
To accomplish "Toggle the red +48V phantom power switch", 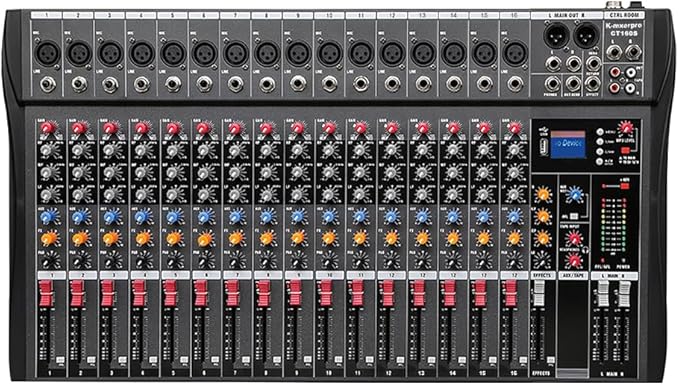I will point(624,186).
